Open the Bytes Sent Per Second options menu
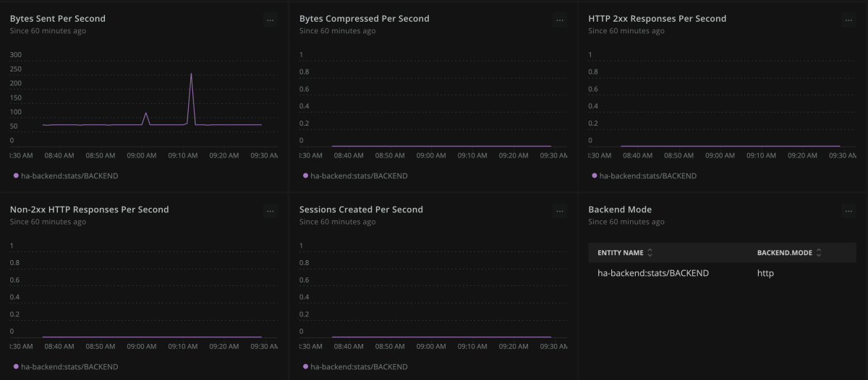The height and width of the screenshot is (380, 868). pos(271,20)
